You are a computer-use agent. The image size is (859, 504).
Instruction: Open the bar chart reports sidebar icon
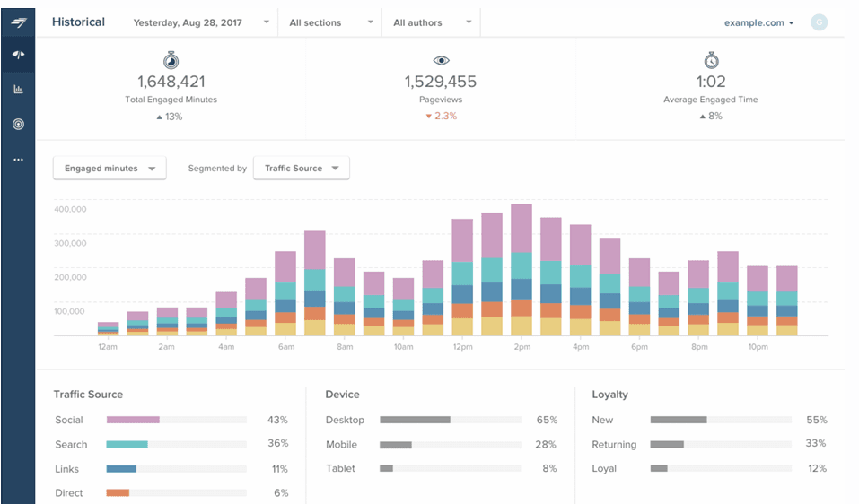pyautogui.click(x=18, y=90)
